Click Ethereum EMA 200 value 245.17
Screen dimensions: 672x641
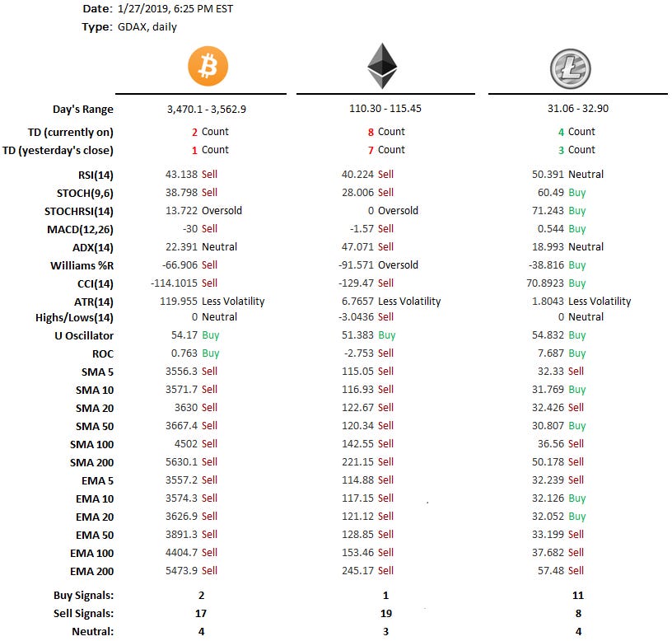point(358,570)
